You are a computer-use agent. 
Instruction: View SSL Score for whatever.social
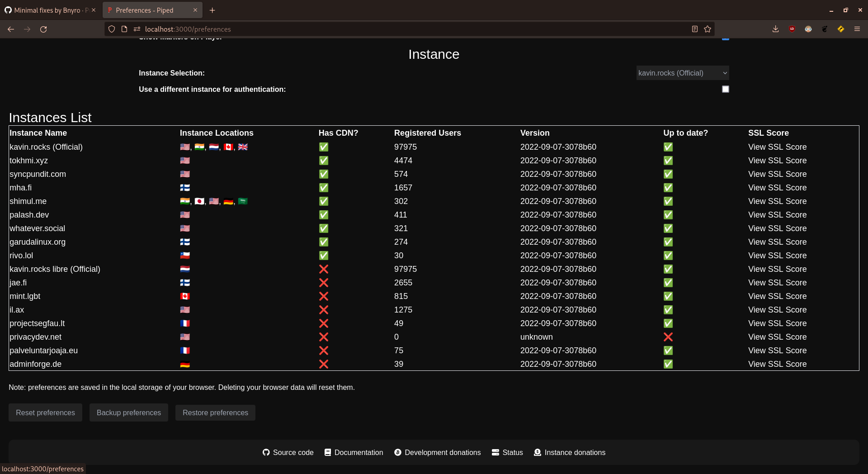(x=777, y=228)
